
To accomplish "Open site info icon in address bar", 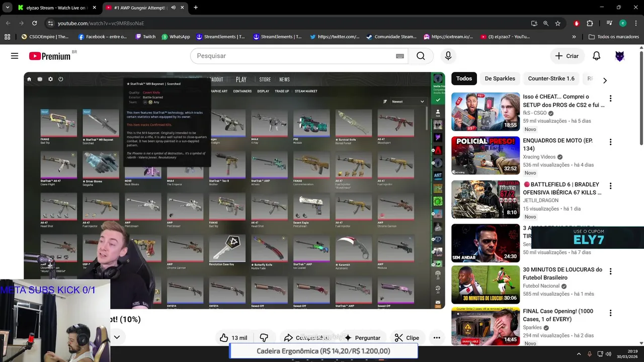I will click(x=50, y=23).
